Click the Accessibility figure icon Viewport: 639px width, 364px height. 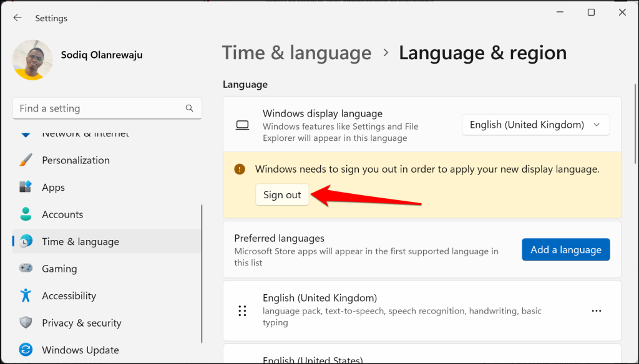(26, 295)
